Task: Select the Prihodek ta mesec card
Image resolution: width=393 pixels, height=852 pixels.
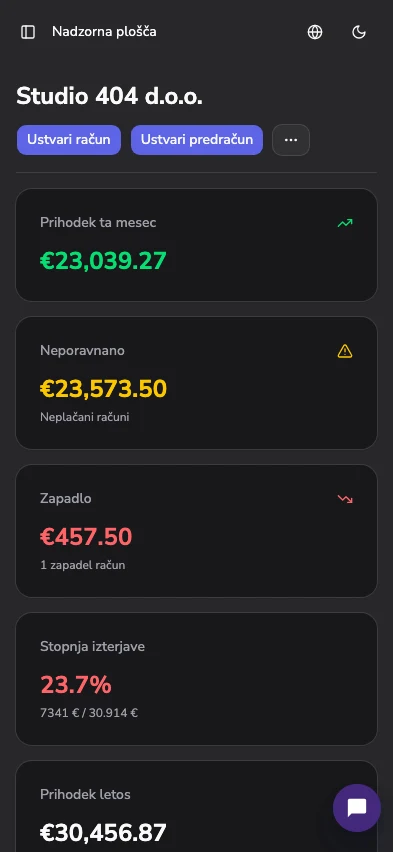Action: [x=196, y=245]
